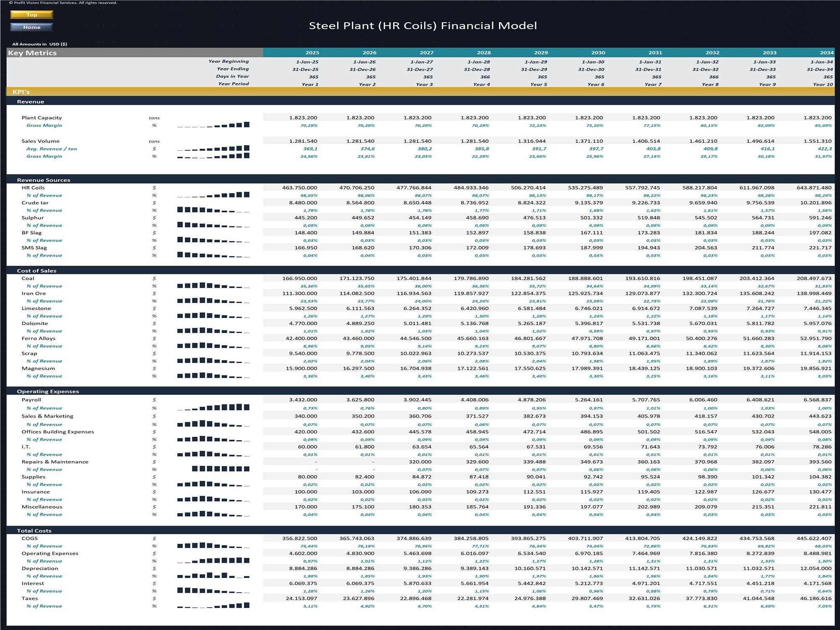840x630 pixels.
Task: Click the Magnesium row label
Action: point(38,369)
